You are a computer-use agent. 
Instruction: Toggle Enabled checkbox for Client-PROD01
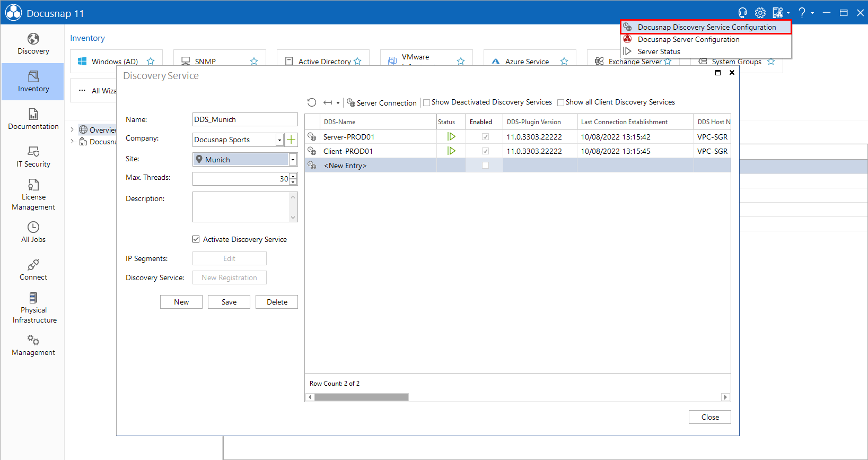click(485, 151)
